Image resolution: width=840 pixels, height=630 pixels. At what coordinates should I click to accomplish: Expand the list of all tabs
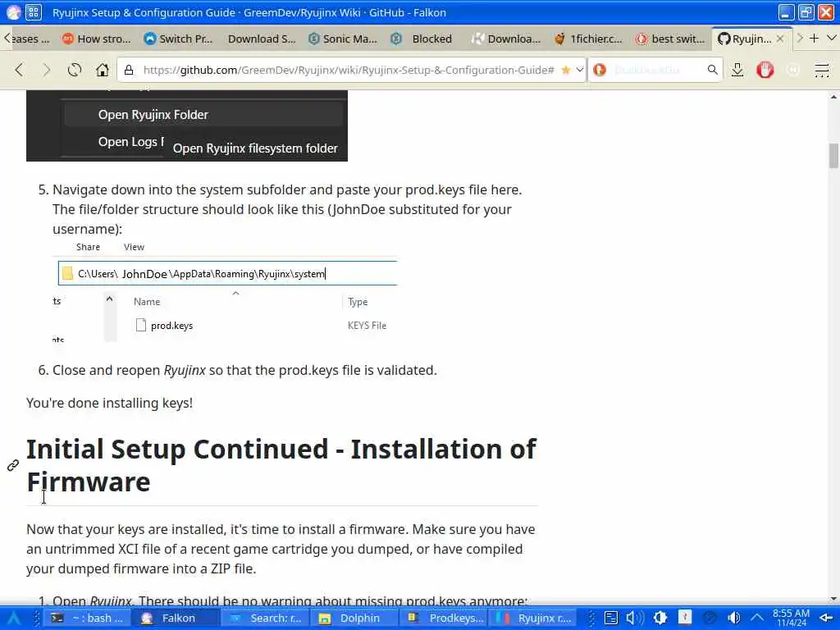832,38
